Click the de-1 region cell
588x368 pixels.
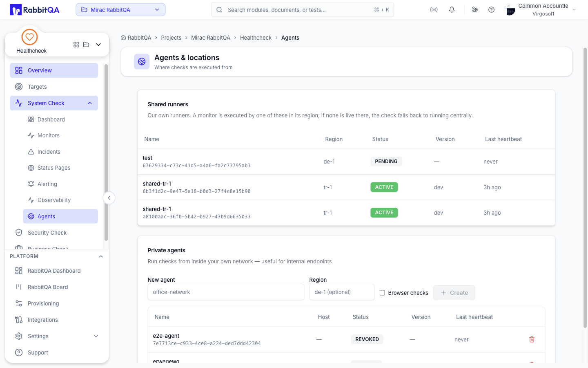329,162
